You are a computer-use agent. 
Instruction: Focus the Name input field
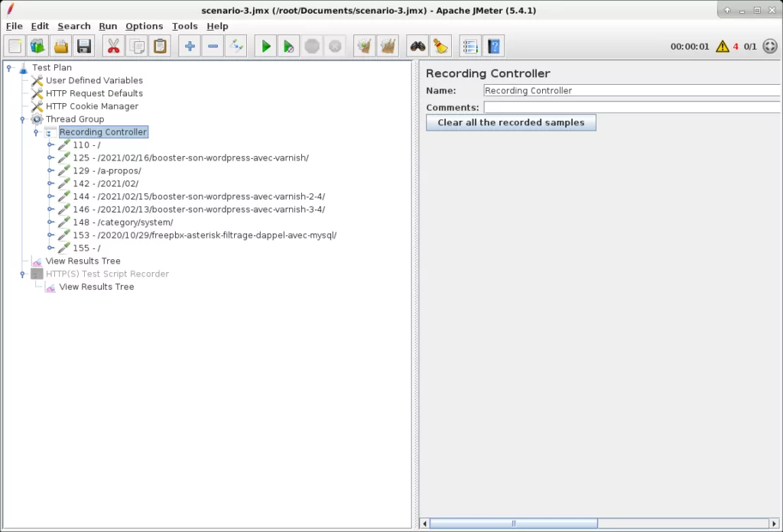click(632, 91)
